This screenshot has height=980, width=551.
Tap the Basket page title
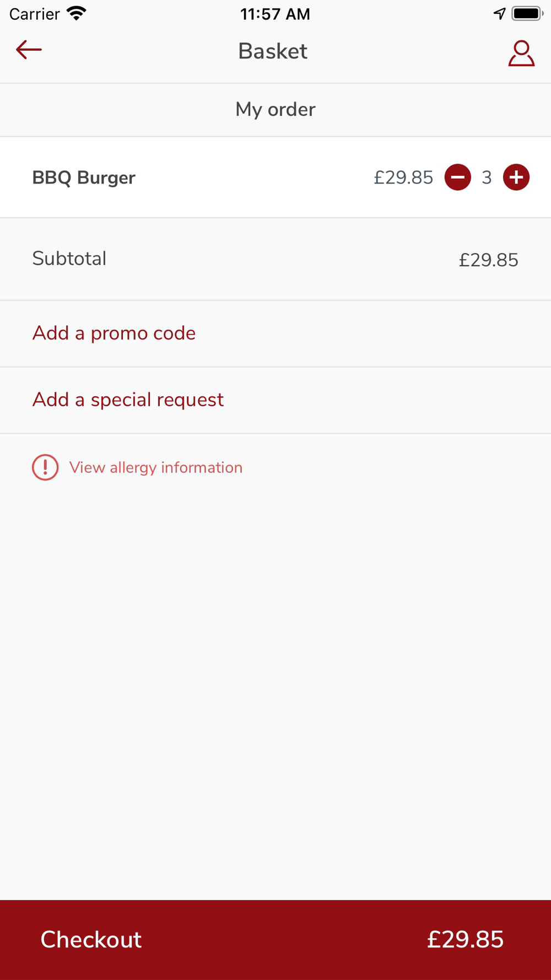click(273, 51)
